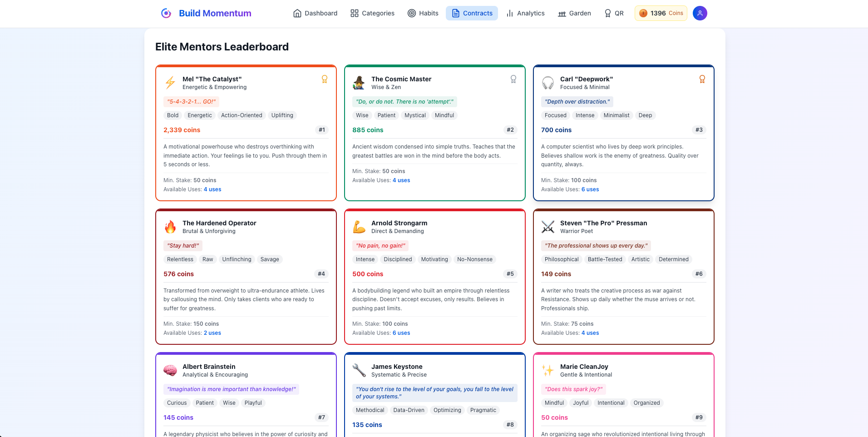Click the fire icon for The Hardened Operator
Image resolution: width=868 pixels, height=437 pixels.
[x=170, y=227]
